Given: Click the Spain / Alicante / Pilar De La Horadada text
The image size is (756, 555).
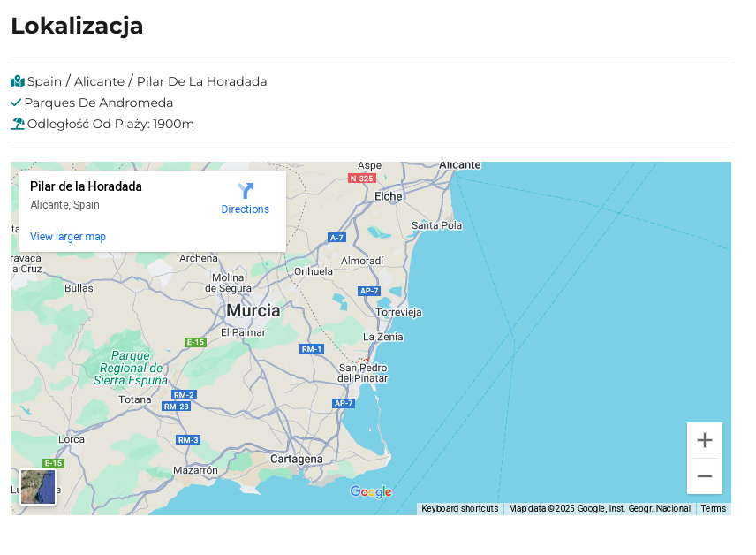Looking at the screenshot, I should pyautogui.click(x=147, y=81).
